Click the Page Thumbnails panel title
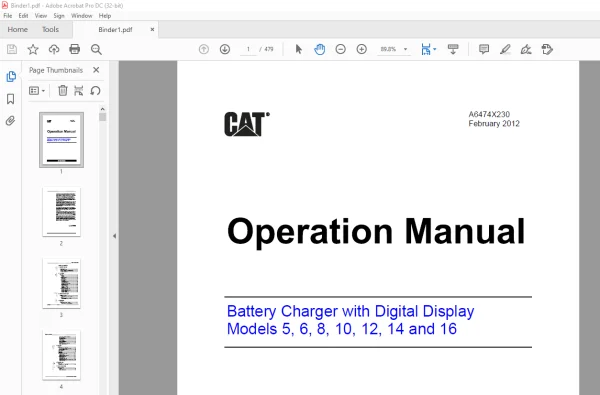600x395 pixels. pyautogui.click(x=56, y=70)
